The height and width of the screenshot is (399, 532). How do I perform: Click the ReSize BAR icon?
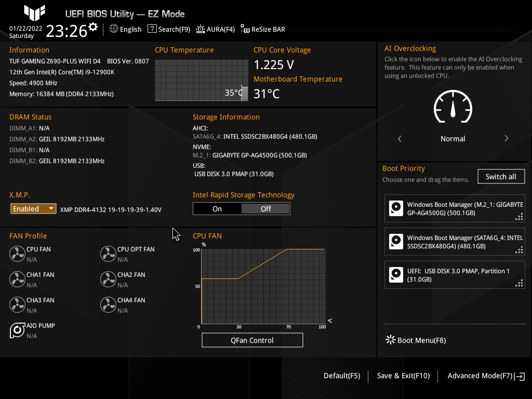[x=245, y=29]
